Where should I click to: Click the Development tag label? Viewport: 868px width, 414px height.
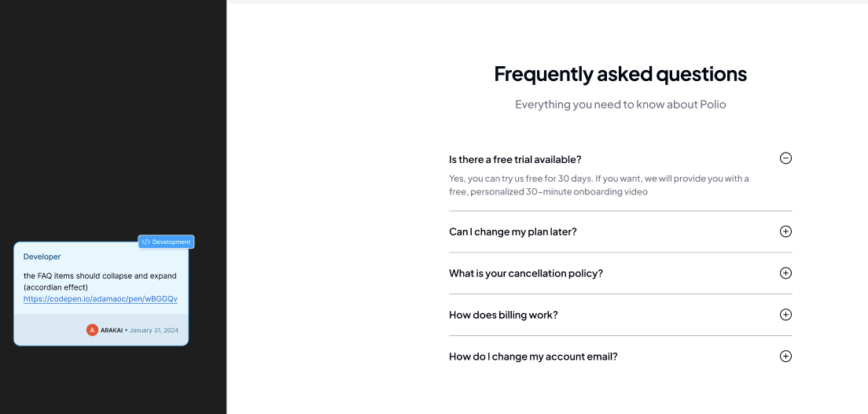point(171,242)
